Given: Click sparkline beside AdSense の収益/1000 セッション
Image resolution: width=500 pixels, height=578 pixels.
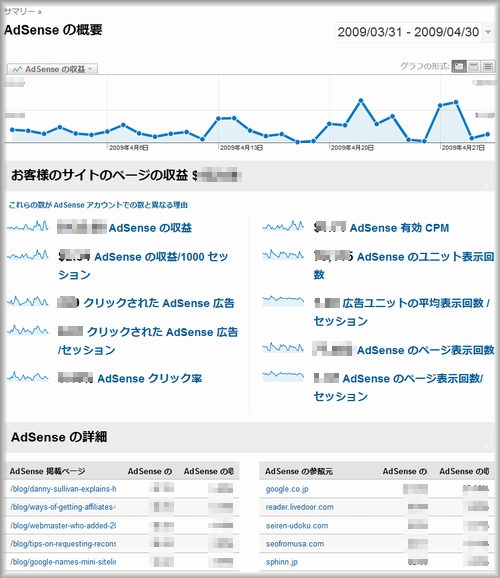Looking at the screenshot, I should (x=28, y=255).
